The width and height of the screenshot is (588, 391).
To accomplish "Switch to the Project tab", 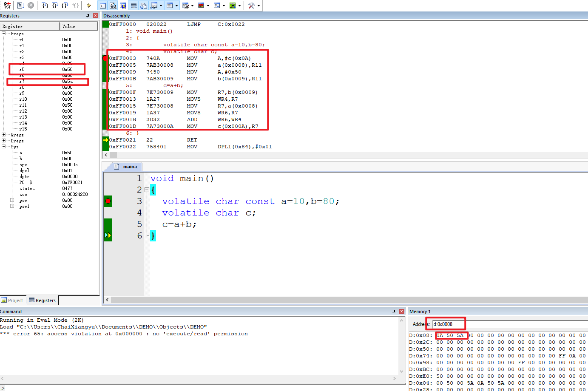I will [x=12, y=300].
